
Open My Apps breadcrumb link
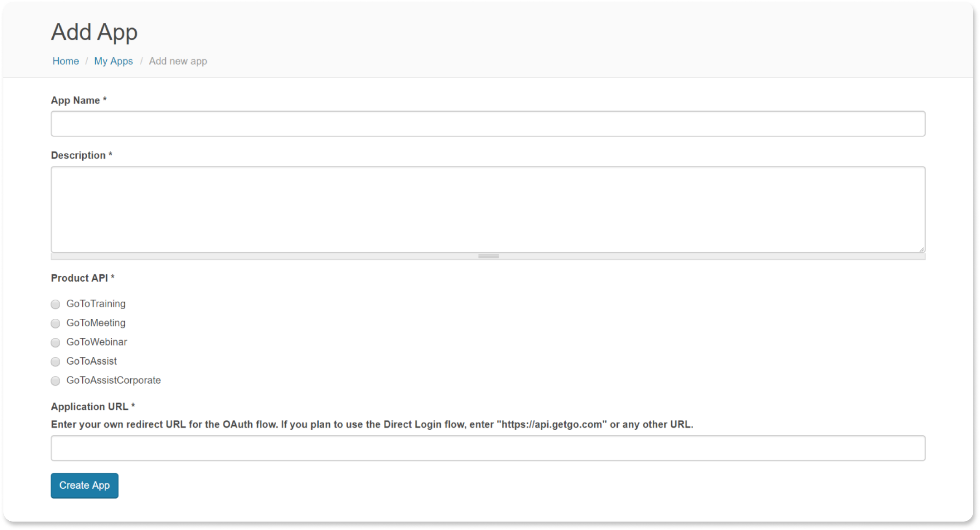point(113,61)
